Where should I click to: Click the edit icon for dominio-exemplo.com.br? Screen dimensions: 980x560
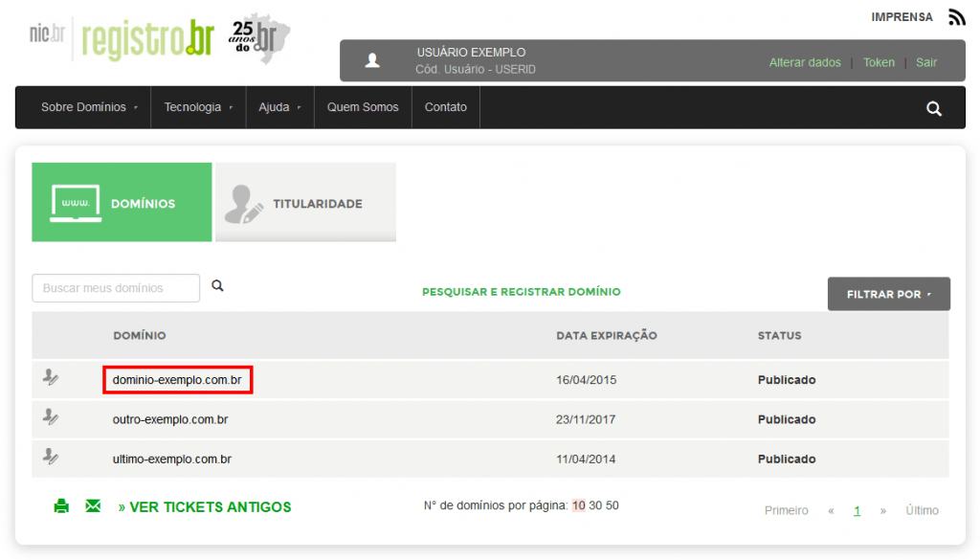[51, 377]
